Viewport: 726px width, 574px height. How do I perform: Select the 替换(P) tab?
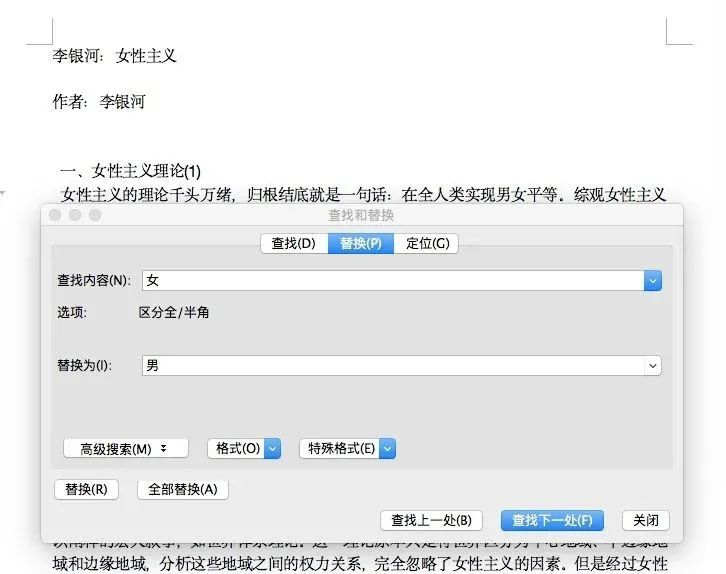(360, 243)
